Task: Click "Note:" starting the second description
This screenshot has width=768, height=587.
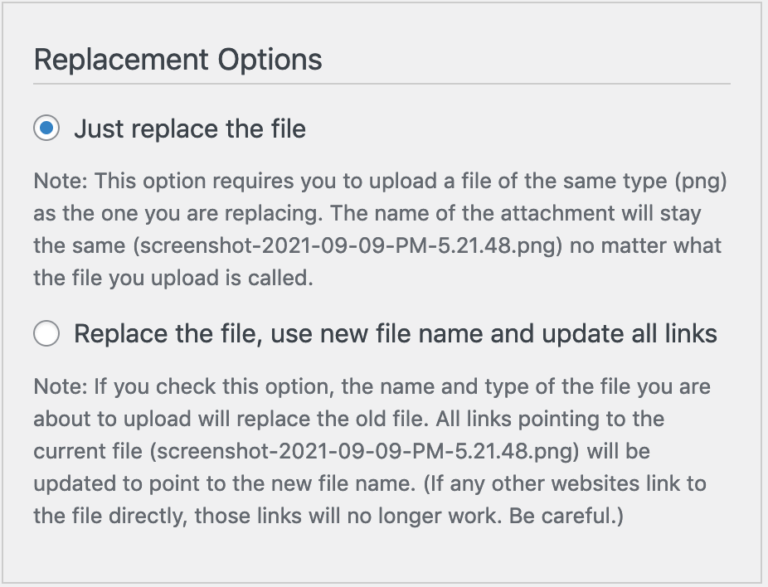Action: (x=56, y=386)
